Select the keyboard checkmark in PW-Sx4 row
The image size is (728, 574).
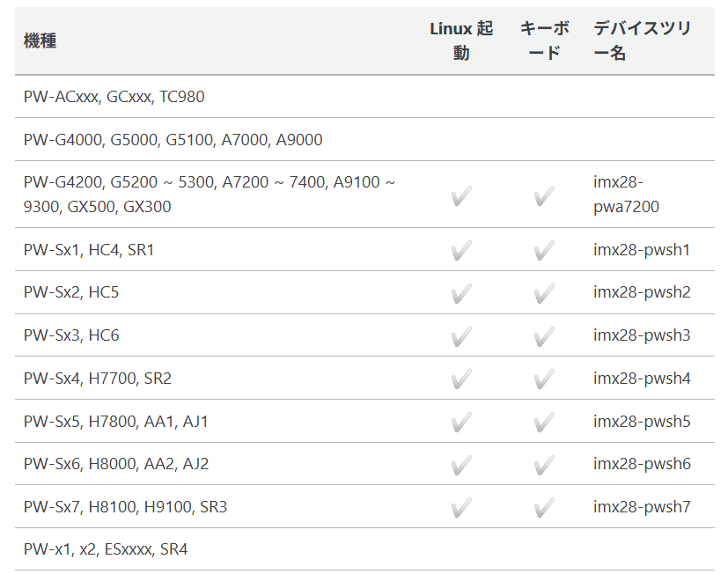(x=544, y=379)
